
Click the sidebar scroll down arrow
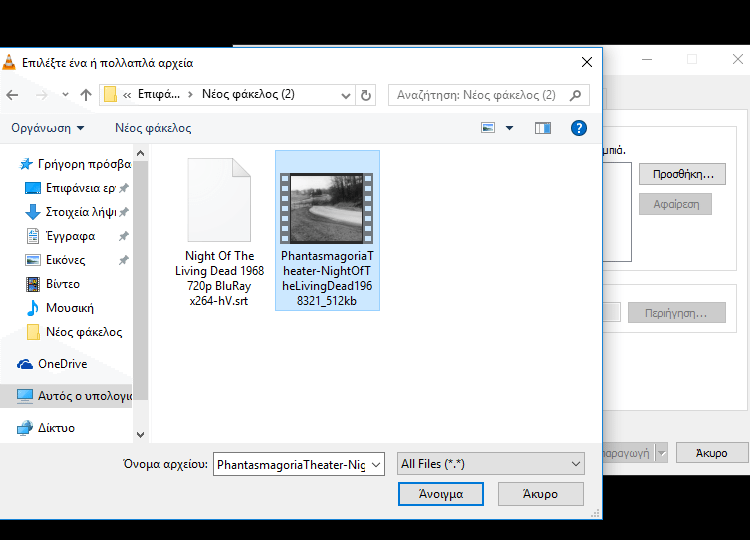point(141,435)
